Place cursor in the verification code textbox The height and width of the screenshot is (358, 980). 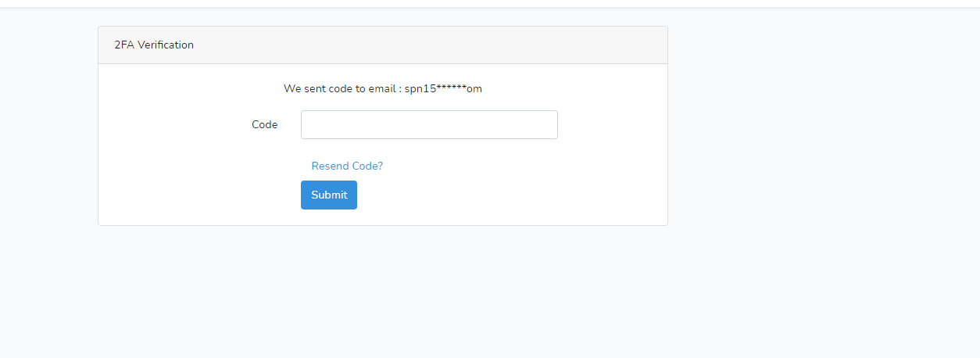[429, 124]
